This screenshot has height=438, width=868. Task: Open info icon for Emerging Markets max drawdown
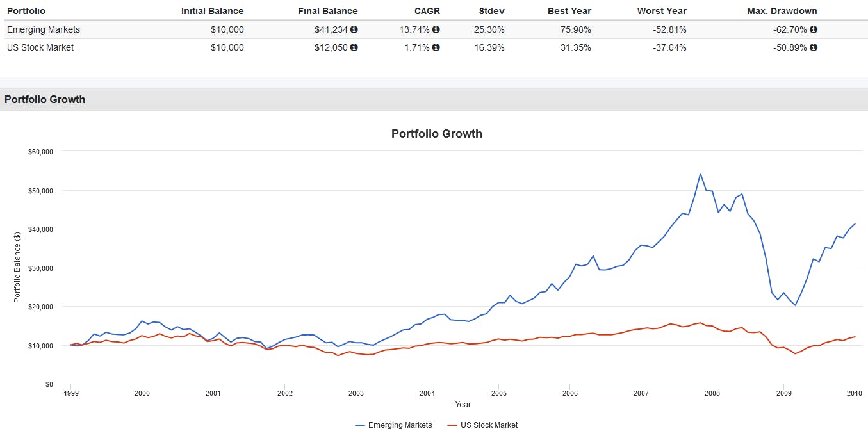click(x=814, y=29)
